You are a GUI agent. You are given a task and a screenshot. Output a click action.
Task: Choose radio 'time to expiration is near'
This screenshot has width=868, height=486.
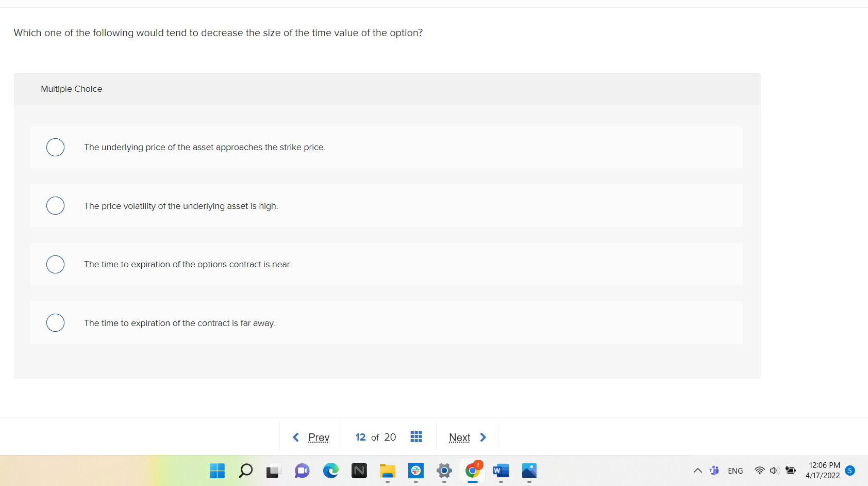point(55,264)
